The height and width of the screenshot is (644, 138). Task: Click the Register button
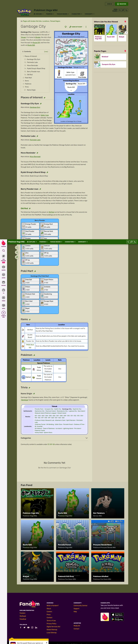(x=122, y=4)
